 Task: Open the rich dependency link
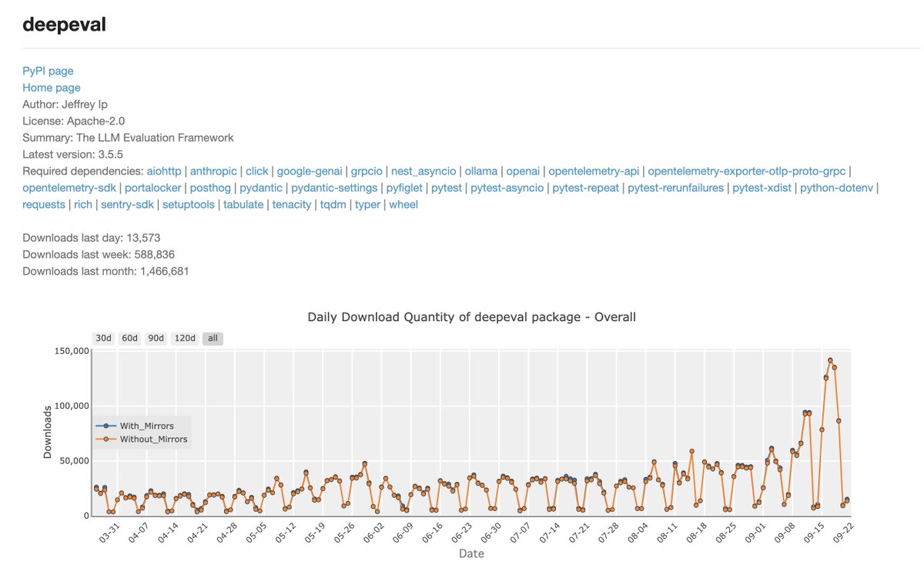coord(83,205)
